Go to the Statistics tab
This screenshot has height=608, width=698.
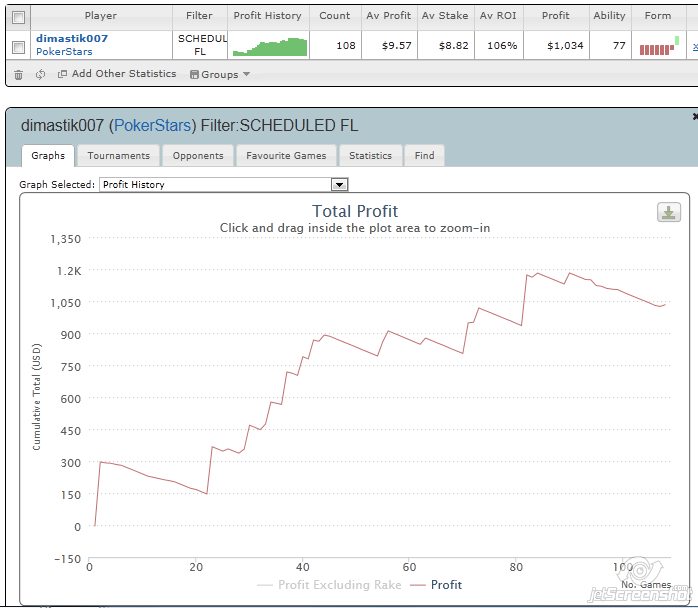coord(370,156)
